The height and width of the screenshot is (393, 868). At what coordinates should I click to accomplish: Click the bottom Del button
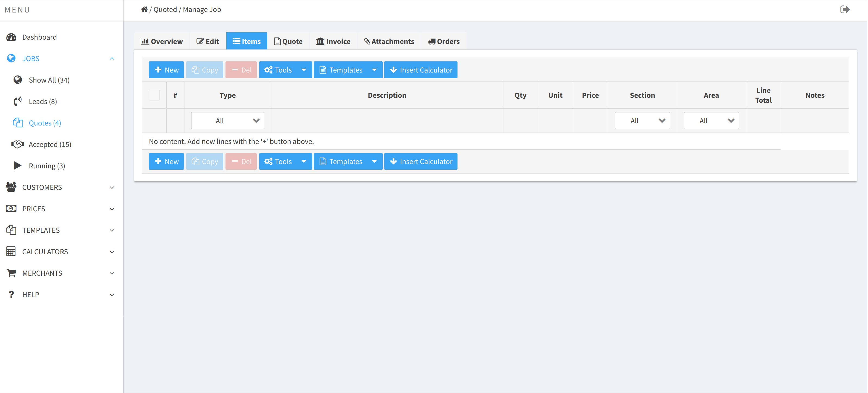[241, 162]
